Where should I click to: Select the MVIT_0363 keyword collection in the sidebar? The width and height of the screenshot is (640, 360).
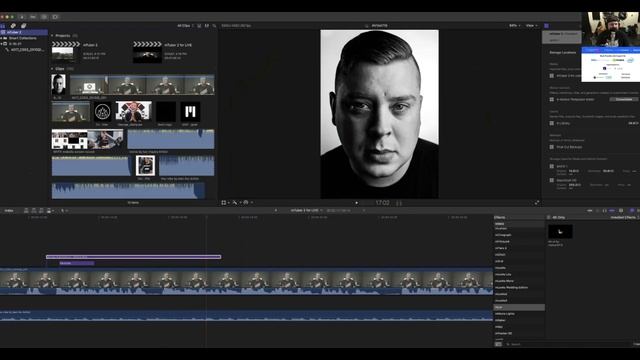[x=25, y=50]
